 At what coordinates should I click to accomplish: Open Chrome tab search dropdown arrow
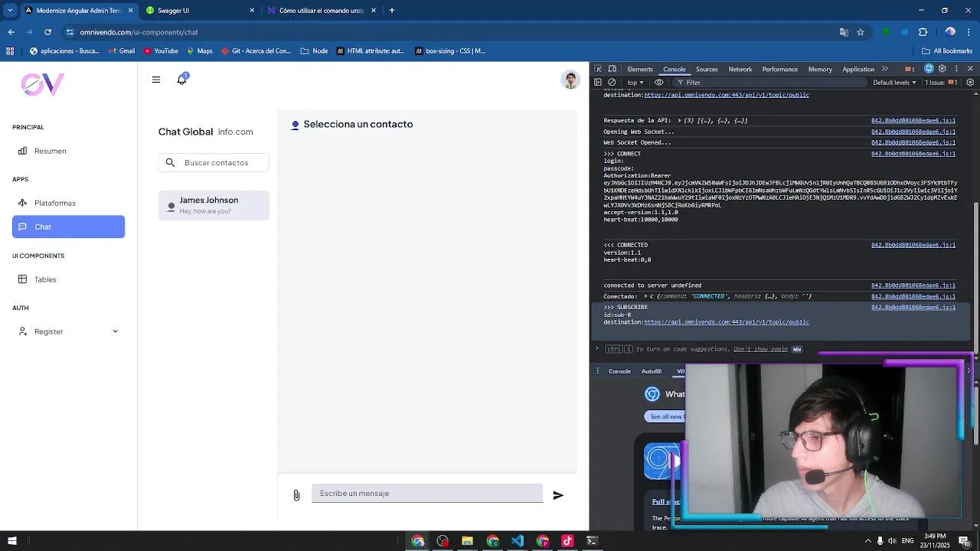10,11
